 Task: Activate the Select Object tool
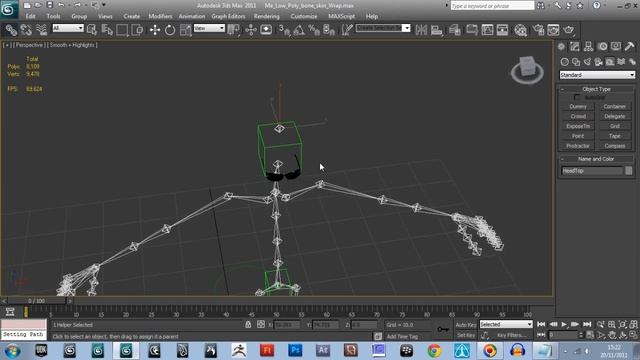click(92, 30)
